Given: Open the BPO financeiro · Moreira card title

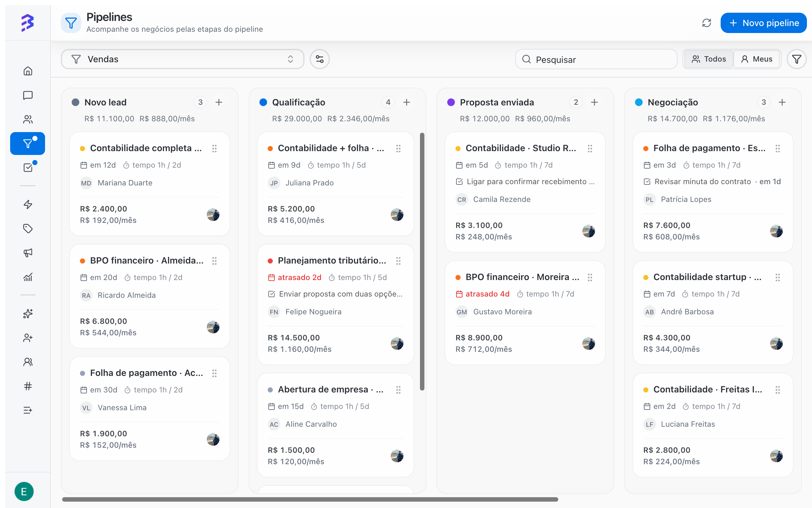Looking at the screenshot, I should (x=522, y=277).
